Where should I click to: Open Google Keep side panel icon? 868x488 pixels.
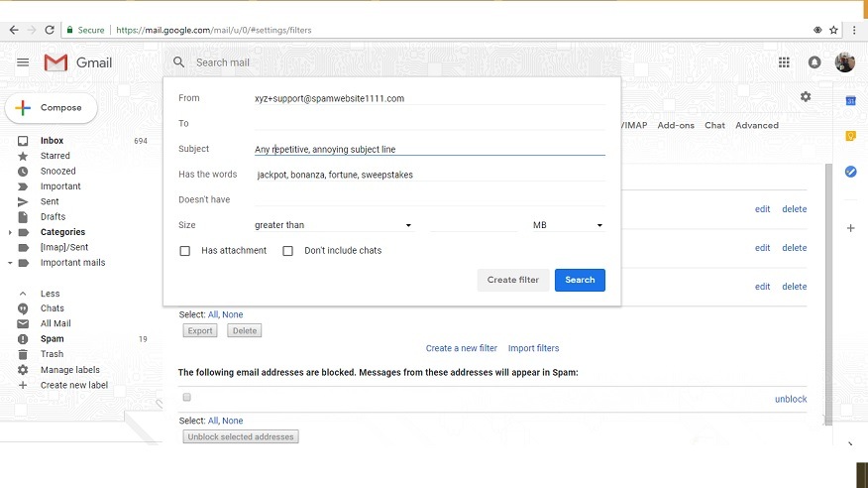pyautogui.click(x=851, y=136)
